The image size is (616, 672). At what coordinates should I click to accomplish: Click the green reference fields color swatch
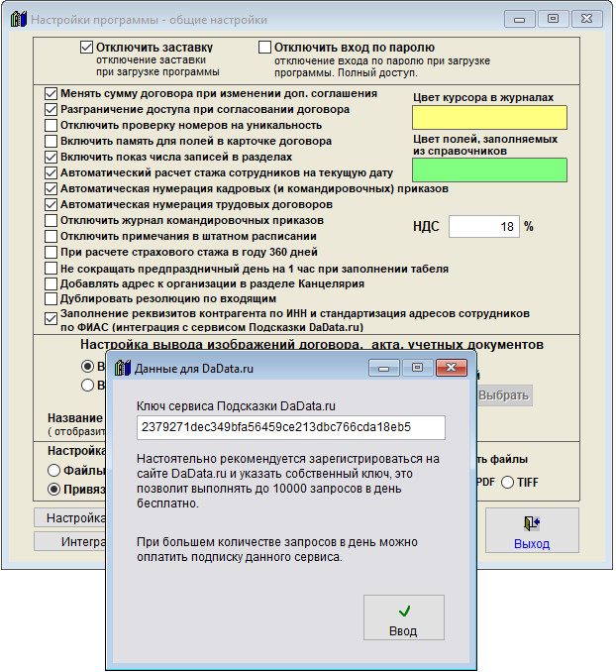coord(489,170)
